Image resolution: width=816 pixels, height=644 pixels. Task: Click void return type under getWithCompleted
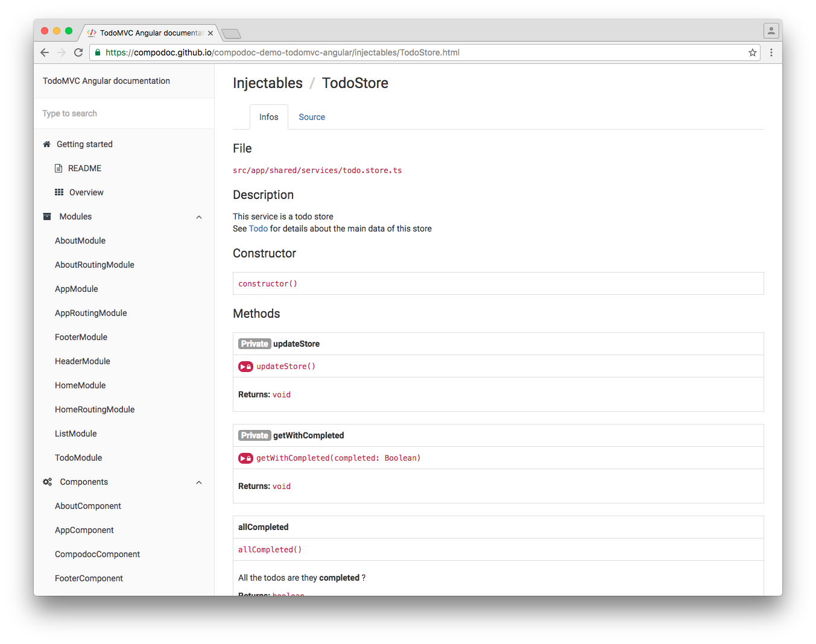tap(282, 487)
